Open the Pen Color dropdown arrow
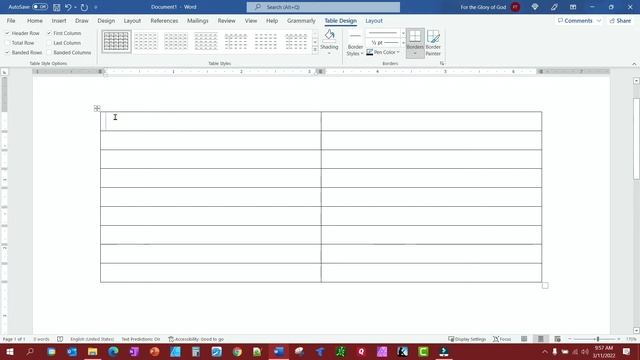640x360 pixels. 398,52
